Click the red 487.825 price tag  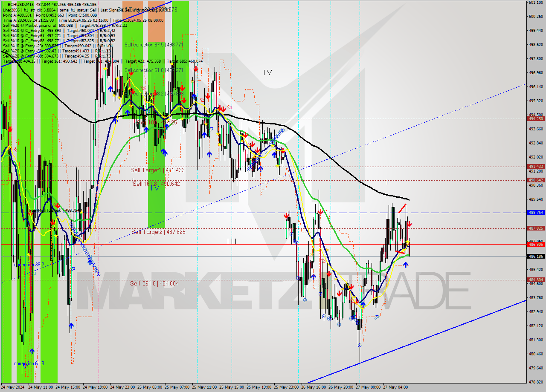pyautogui.click(x=536, y=228)
